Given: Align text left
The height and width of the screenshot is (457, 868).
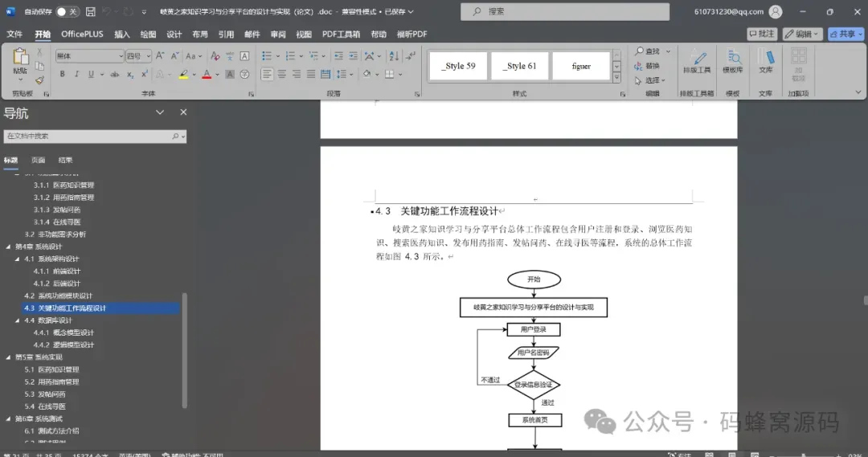Looking at the screenshot, I should coord(267,74).
